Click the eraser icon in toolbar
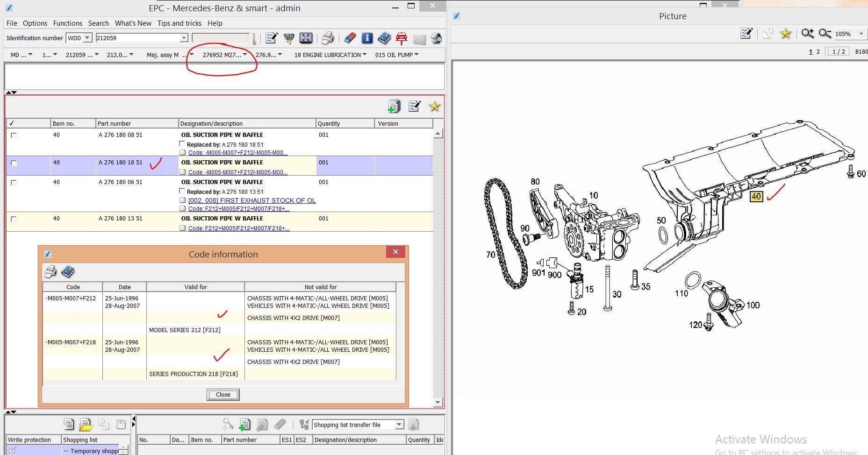Screen dimensions: 868x455 click(x=350, y=38)
